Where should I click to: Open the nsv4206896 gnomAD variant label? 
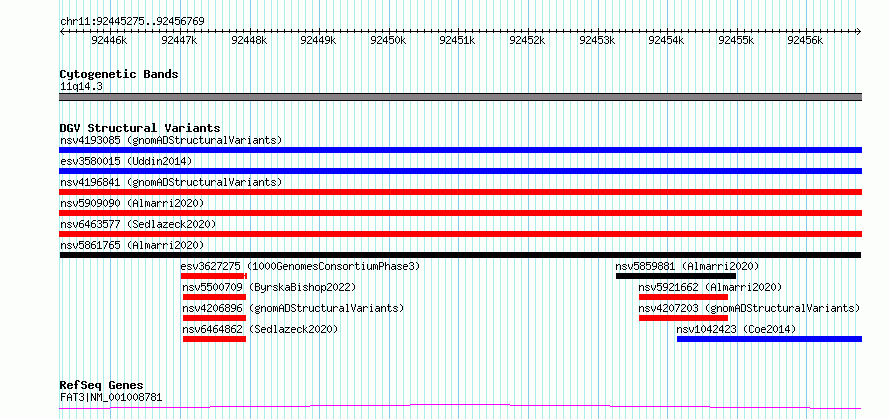coord(293,308)
